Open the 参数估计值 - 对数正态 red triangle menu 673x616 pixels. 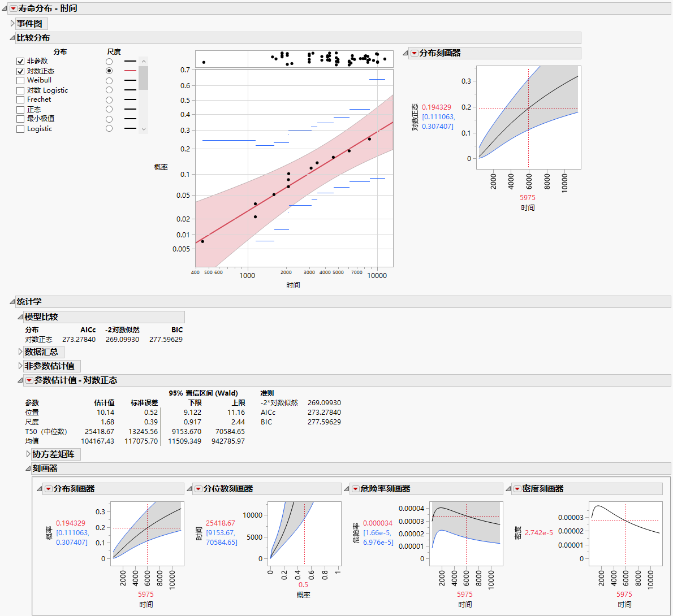29,380
